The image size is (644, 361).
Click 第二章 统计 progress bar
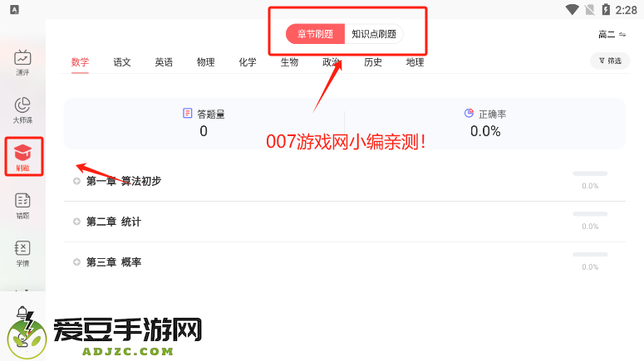tap(590, 214)
